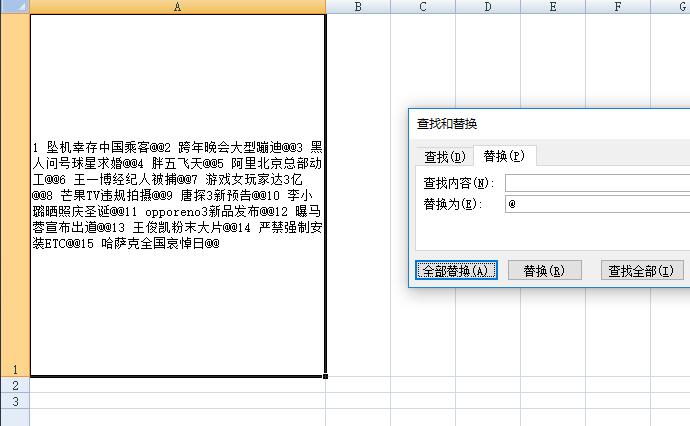
Task: Click the Select All corner button
Action: (x=15, y=7)
